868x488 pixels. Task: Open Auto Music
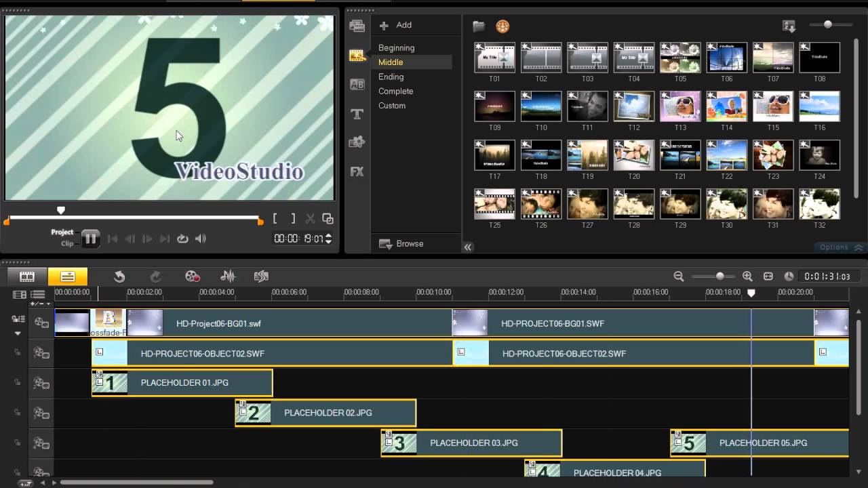pos(261,277)
